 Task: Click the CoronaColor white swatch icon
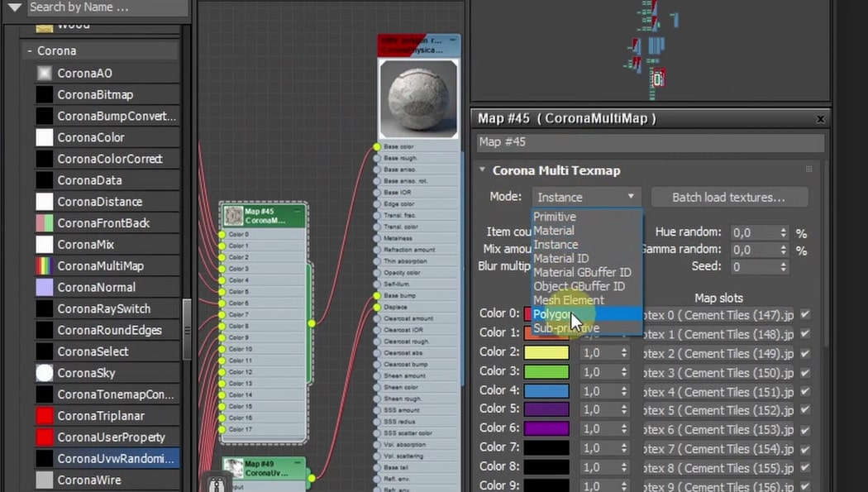coord(45,137)
